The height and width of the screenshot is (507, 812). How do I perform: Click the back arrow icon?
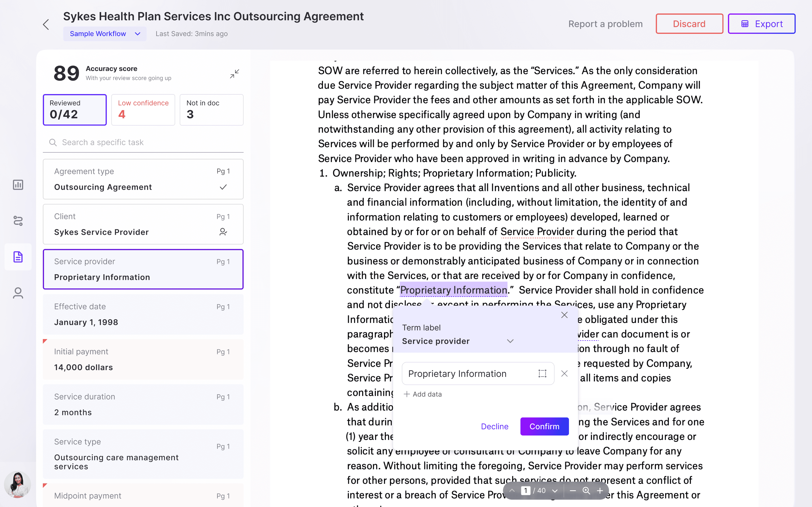pyautogui.click(x=46, y=25)
